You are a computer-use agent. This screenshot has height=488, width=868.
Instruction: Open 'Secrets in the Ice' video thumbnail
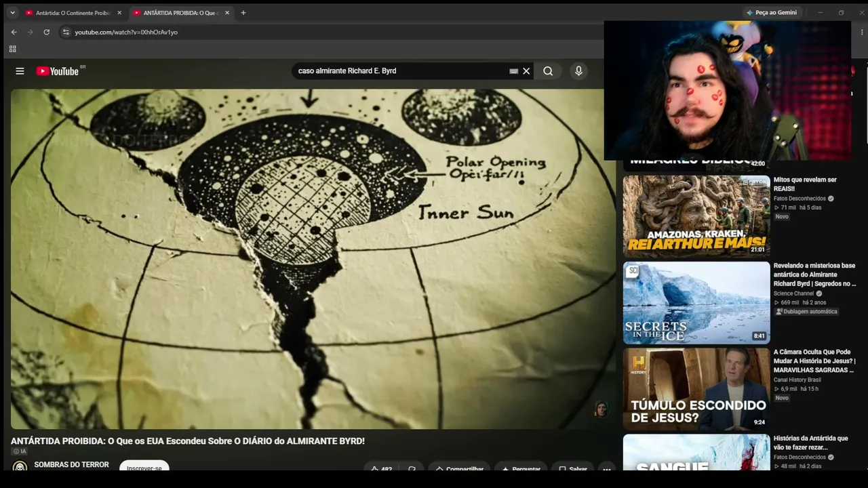(696, 303)
